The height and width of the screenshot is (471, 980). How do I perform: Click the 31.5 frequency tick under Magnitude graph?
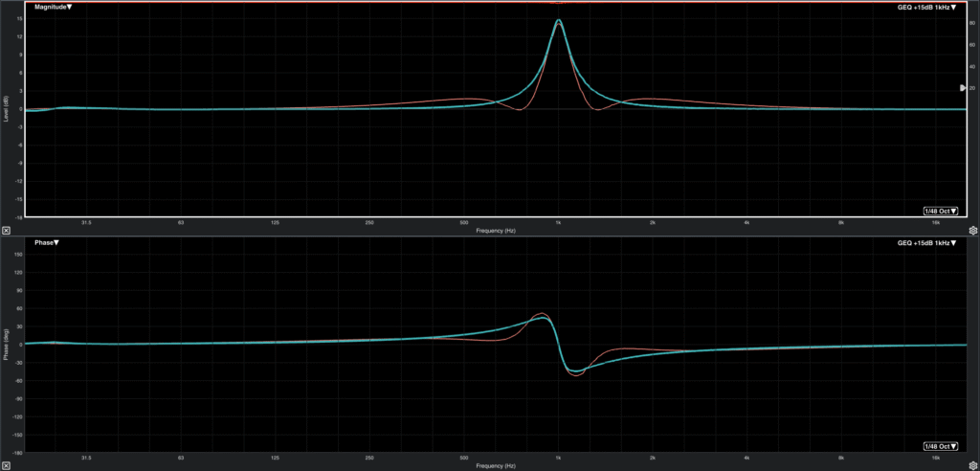pyautogui.click(x=86, y=223)
